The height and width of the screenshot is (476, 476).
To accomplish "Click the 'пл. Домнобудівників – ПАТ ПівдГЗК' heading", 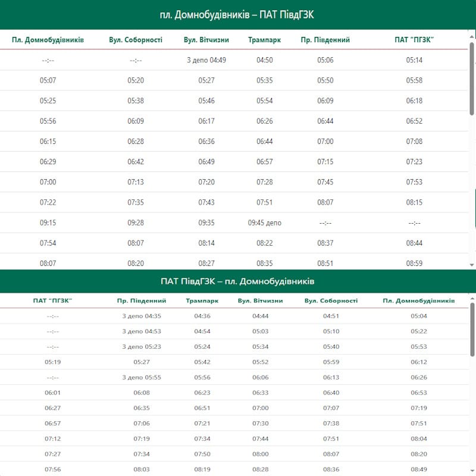I will point(237,15).
